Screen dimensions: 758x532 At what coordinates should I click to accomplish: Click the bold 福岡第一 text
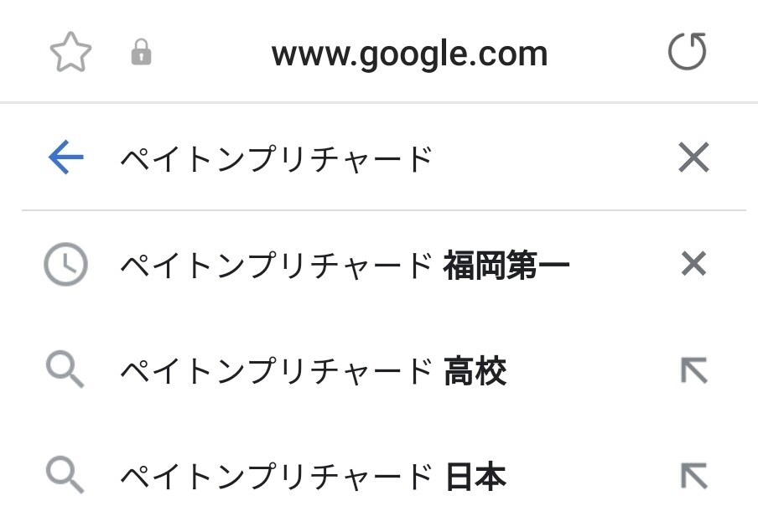point(506,266)
